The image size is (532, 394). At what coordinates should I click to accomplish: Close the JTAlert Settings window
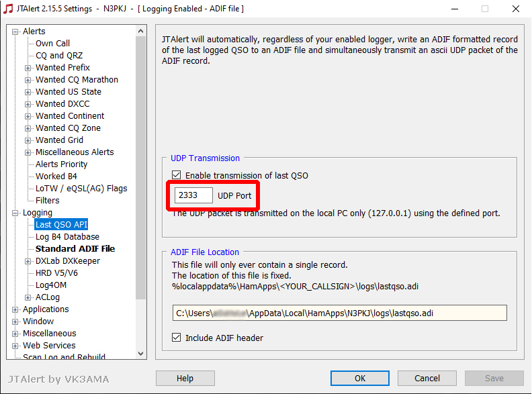pyautogui.click(x=516, y=9)
